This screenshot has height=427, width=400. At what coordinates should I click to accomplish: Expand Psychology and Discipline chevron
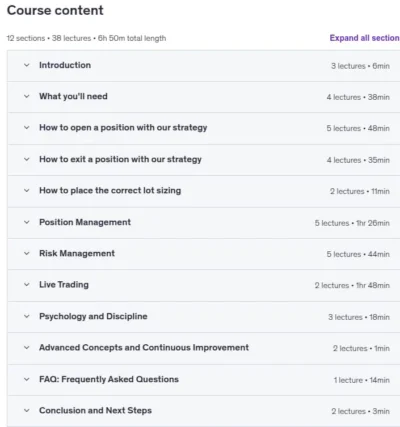(27, 316)
